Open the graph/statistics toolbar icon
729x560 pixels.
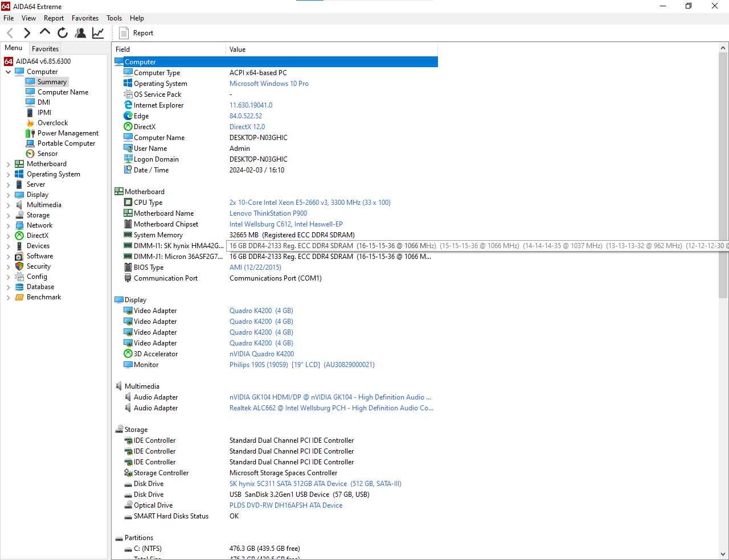click(98, 33)
